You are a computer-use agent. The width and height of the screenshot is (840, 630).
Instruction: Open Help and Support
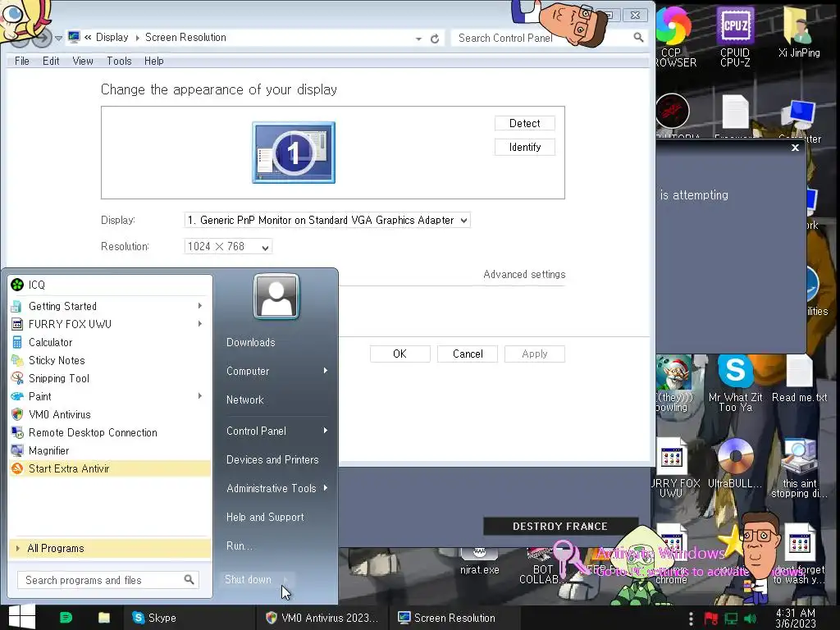265,518
